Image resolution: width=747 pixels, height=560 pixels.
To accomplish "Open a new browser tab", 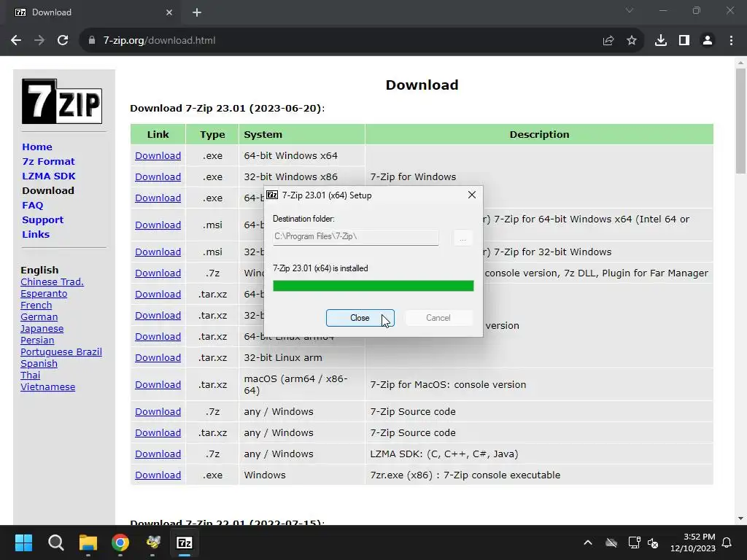I will pyautogui.click(x=197, y=12).
